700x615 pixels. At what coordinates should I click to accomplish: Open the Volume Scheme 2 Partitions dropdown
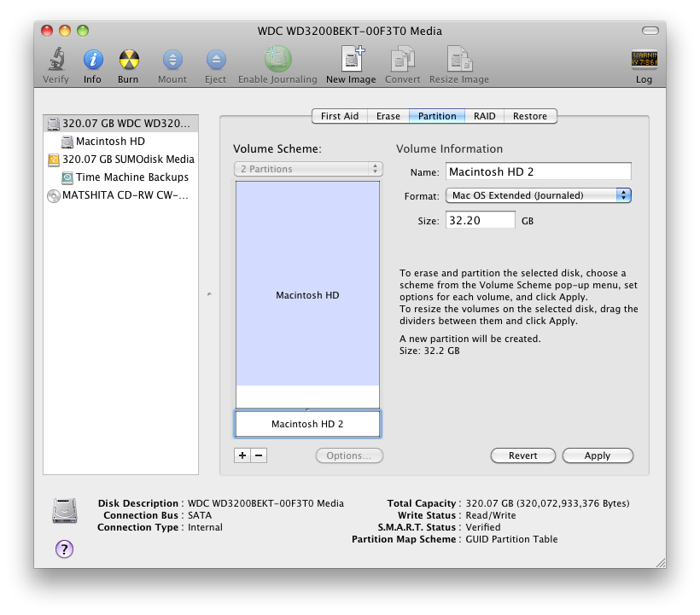(x=308, y=169)
